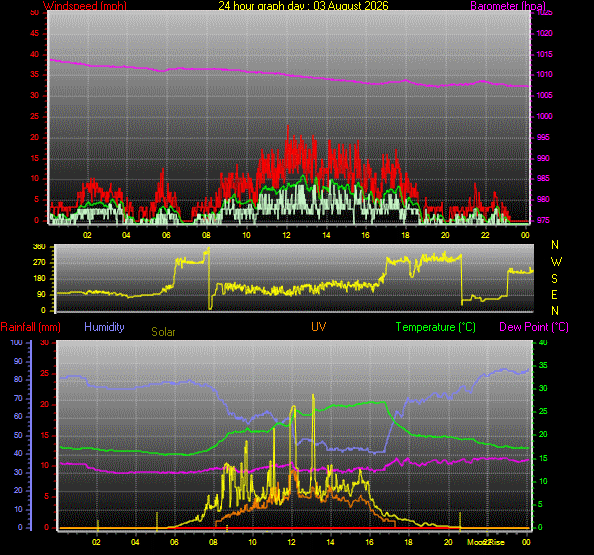
Task: Click temperature chart hour label "08"
Action: pos(213,542)
